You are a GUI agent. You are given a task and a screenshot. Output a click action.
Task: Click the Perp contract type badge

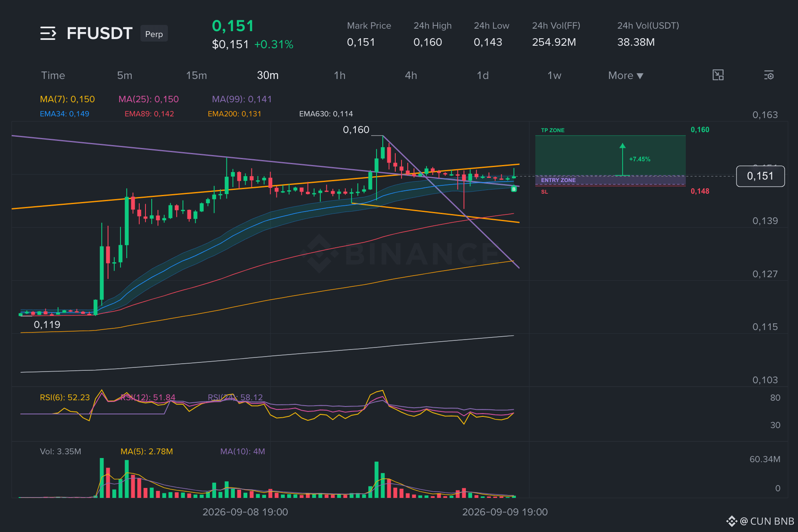(x=154, y=34)
